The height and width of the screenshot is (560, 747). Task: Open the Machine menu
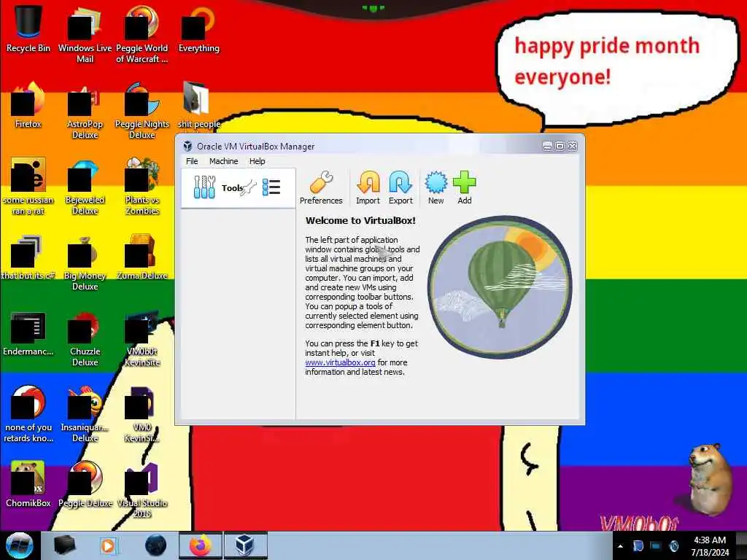223,161
